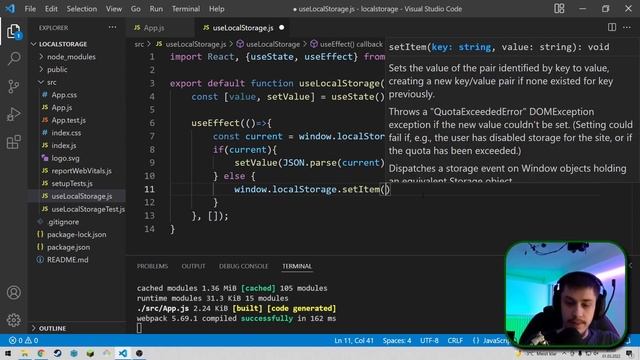Click CRLF end of line setting
This screenshot has height=360, width=640.
(x=455, y=340)
